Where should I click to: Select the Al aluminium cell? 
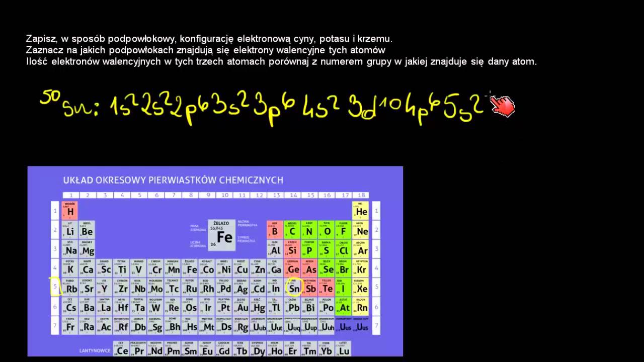(x=276, y=249)
